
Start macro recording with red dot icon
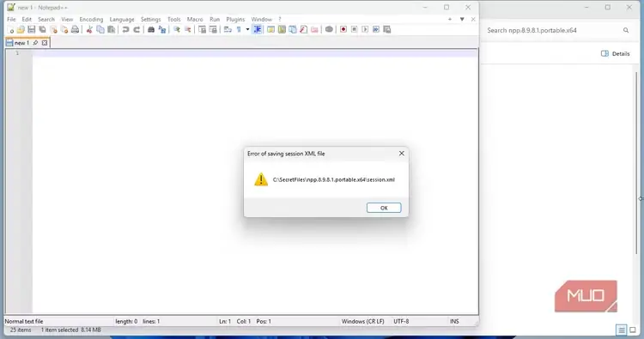point(343,29)
